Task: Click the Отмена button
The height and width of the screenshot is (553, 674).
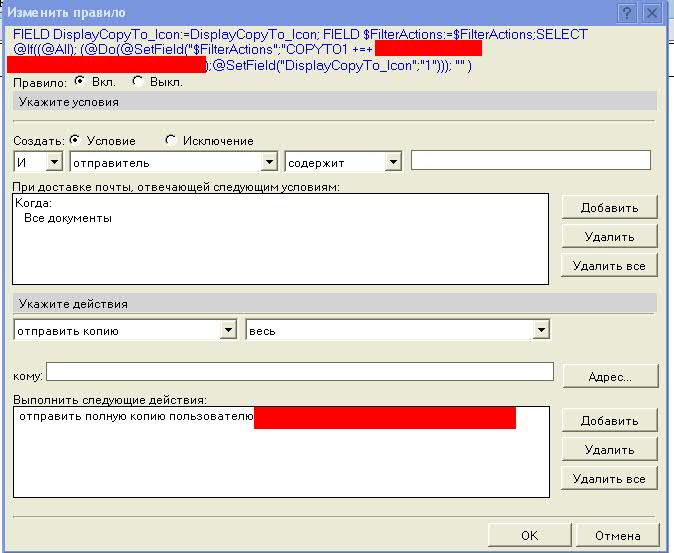Action: 617,536
